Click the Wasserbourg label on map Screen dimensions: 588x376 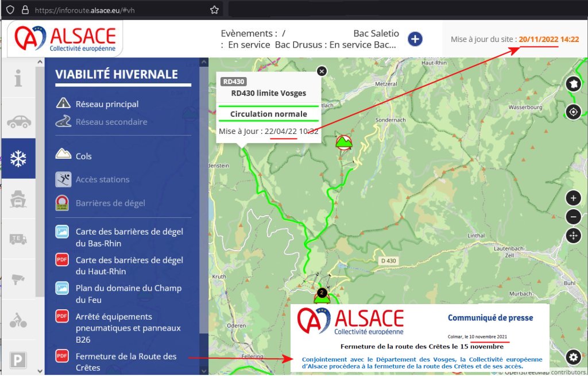point(525,107)
